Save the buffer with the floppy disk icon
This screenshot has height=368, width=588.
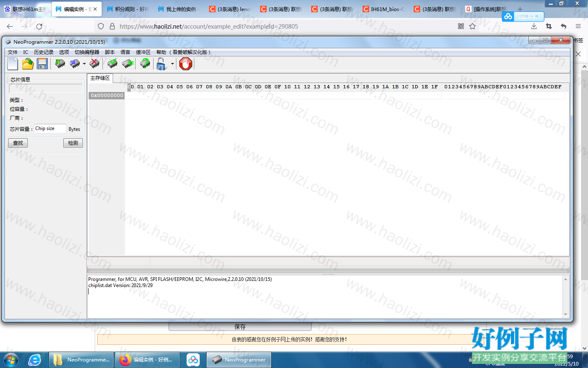[42, 64]
